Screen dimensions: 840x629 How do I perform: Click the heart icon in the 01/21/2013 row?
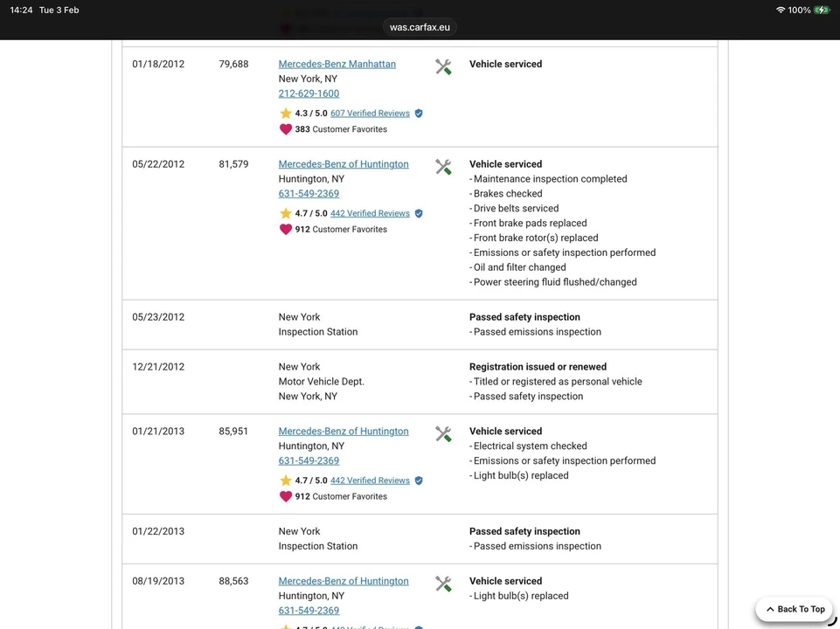click(x=286, y=496)
